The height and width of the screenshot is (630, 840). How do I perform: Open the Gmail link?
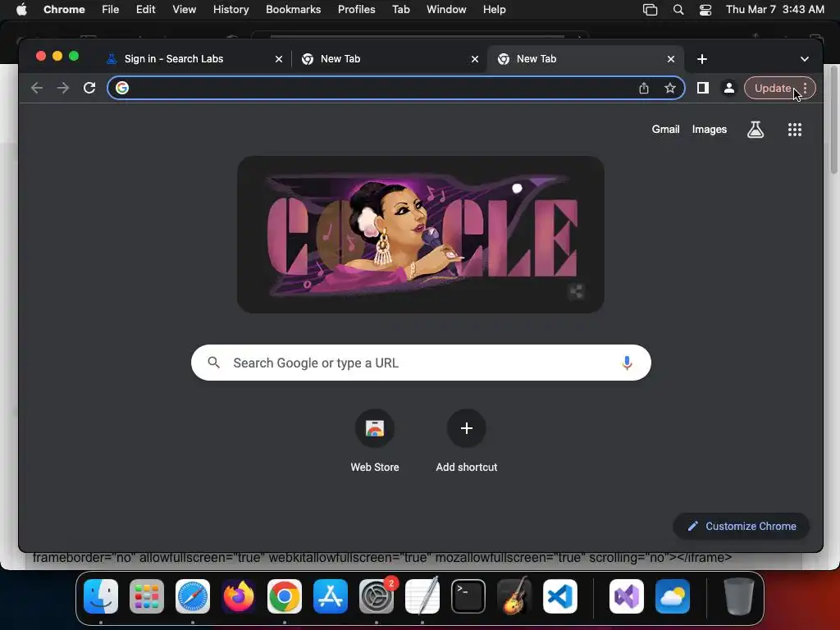tap(665, 129)
